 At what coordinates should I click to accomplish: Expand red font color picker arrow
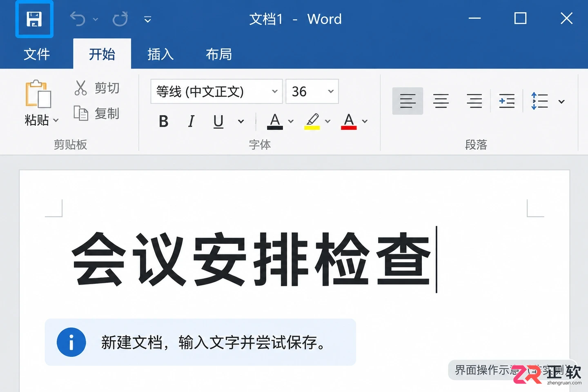point(365,121)
